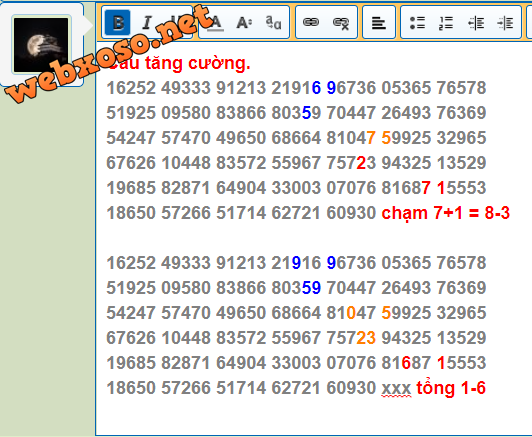Place cursor after 'chạm 7+1 = 8-3'

511,213
